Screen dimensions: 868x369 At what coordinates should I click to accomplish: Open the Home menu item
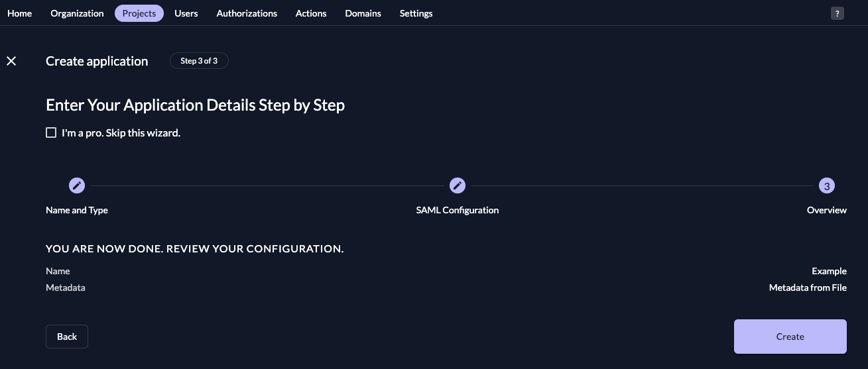pyautogui.click(x=20, y=13)
